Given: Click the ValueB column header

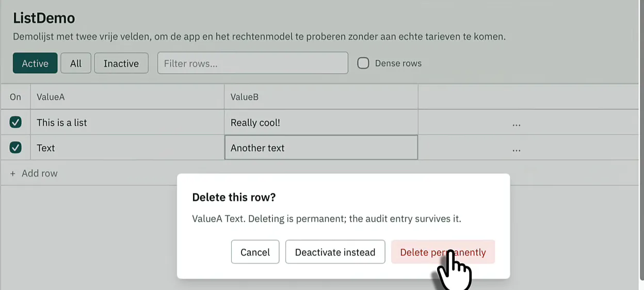Looking at the screenshot, I should (x=321, y=96).
